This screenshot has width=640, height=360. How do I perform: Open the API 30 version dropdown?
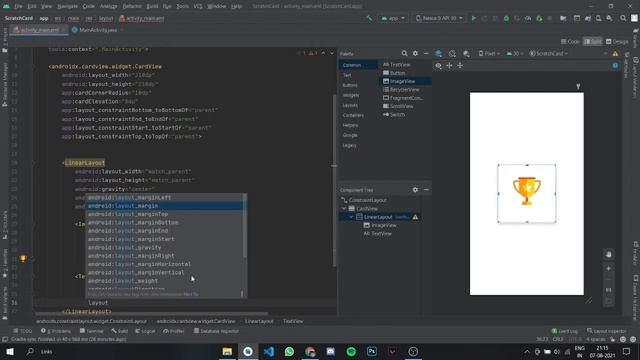point(514,53)
